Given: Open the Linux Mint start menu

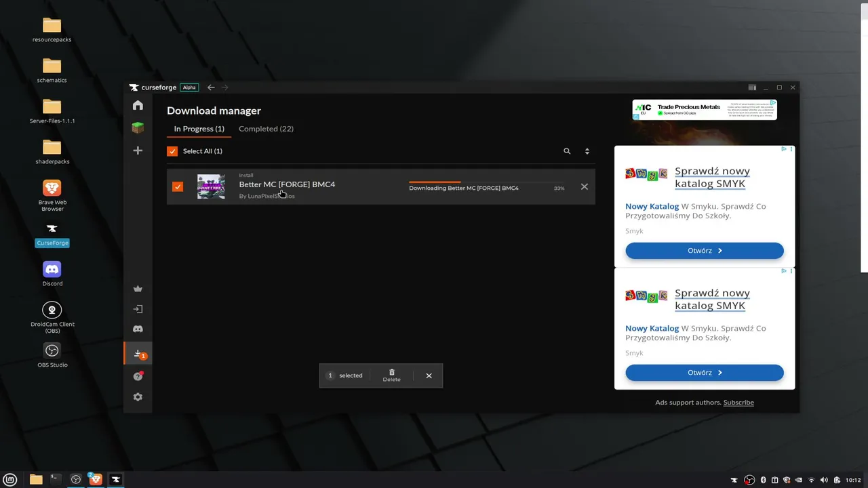Looking at the screenshot, I should [x=10, y=479].
